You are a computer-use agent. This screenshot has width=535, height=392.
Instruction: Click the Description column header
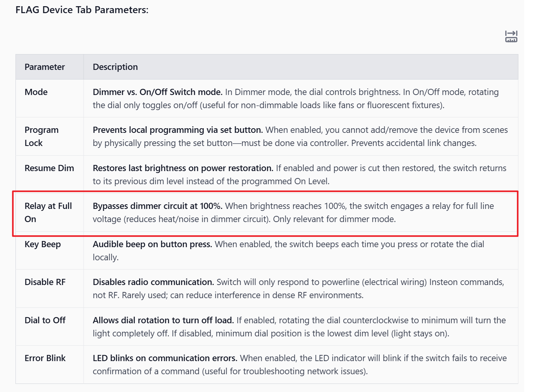click(115, 67)
